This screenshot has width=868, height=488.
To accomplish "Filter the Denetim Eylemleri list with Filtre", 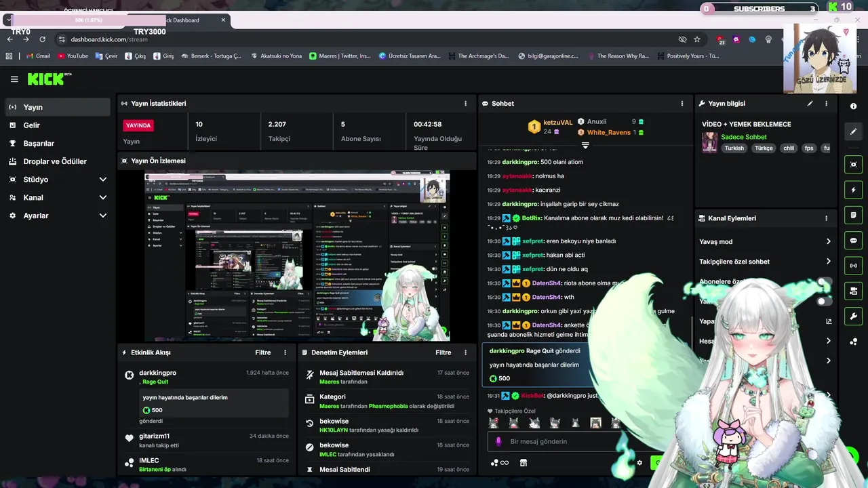I will (443, 352).
